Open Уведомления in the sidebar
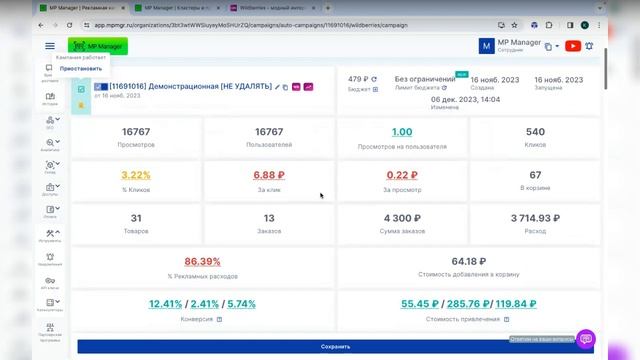 tap(50, 260)
